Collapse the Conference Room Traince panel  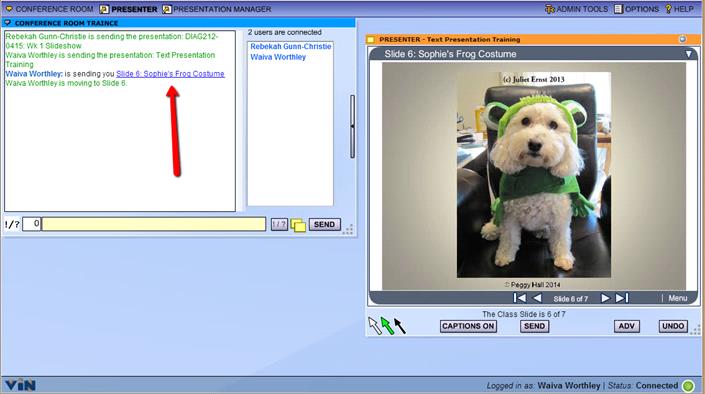coord(8,23)
